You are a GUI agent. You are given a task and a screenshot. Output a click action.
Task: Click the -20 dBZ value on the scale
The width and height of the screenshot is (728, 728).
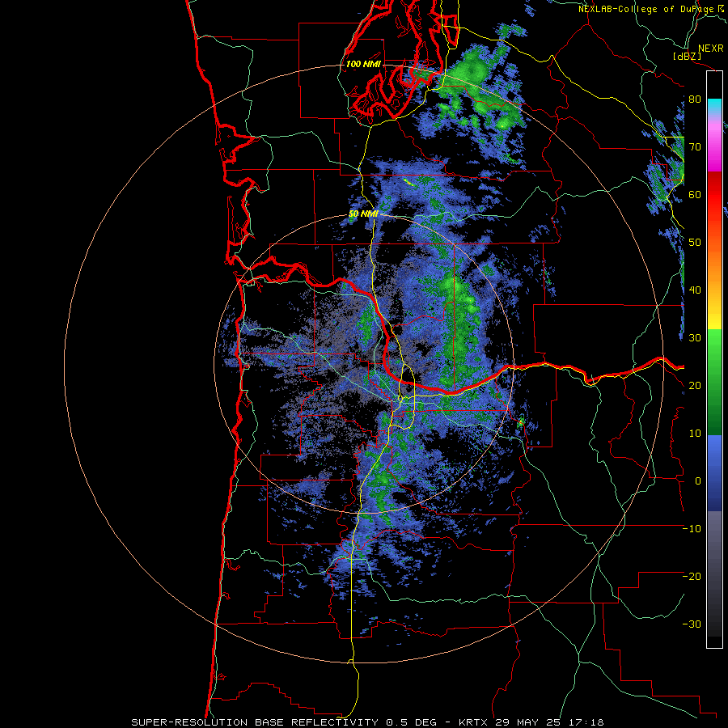click(692, 577)
